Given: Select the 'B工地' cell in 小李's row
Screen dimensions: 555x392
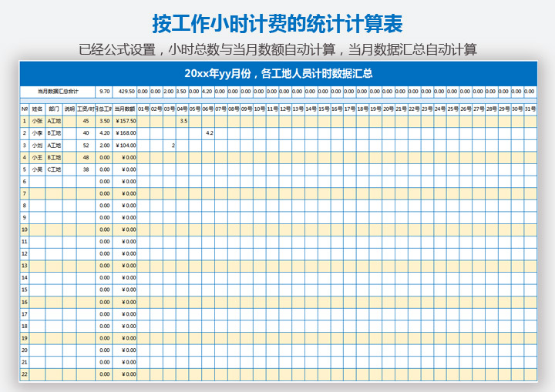Looking at the screenshot, I should pos(54,133).
